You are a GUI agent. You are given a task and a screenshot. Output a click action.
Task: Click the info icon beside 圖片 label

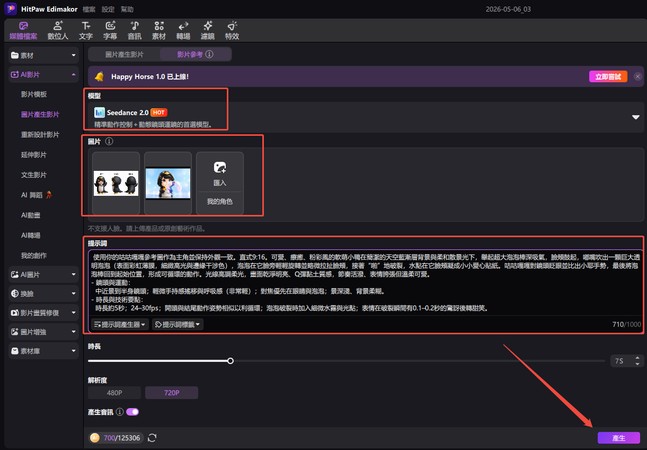(x=109, y=141)
